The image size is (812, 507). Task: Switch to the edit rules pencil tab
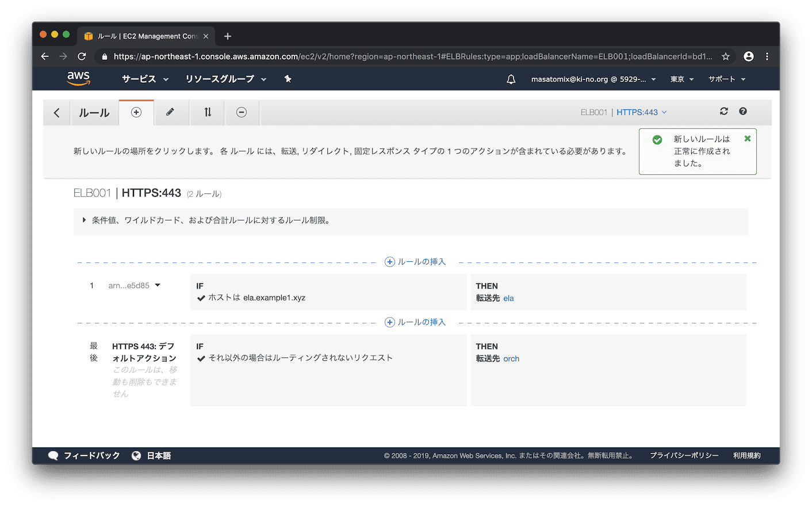pos(170,112)
